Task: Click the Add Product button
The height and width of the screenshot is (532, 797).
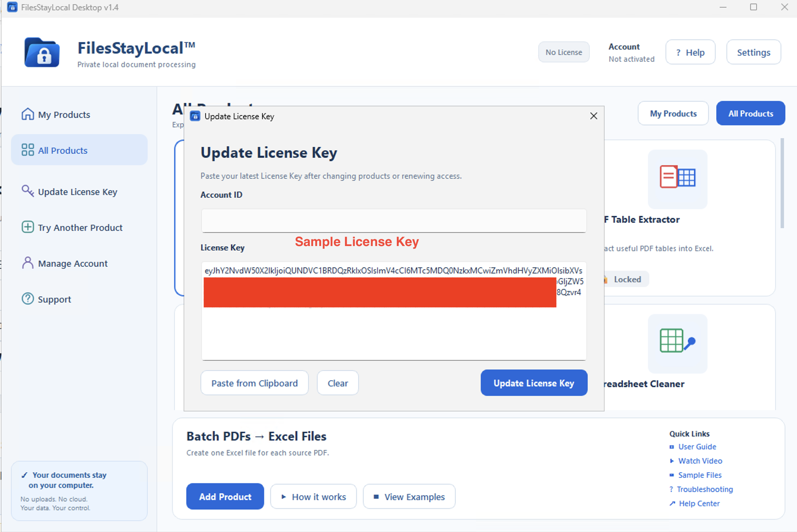Action: pyautogui.click(x=225, y=496)
